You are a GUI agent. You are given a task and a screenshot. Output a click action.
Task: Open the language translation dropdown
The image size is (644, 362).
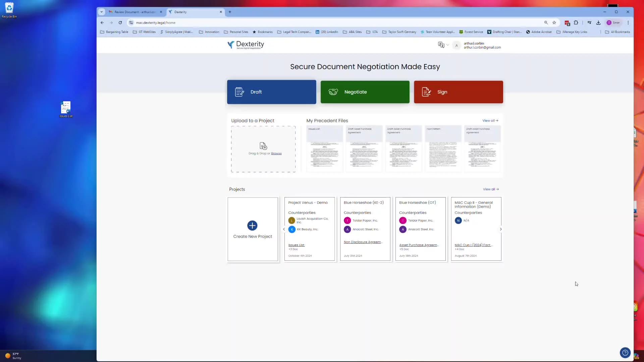pos(443,45)
